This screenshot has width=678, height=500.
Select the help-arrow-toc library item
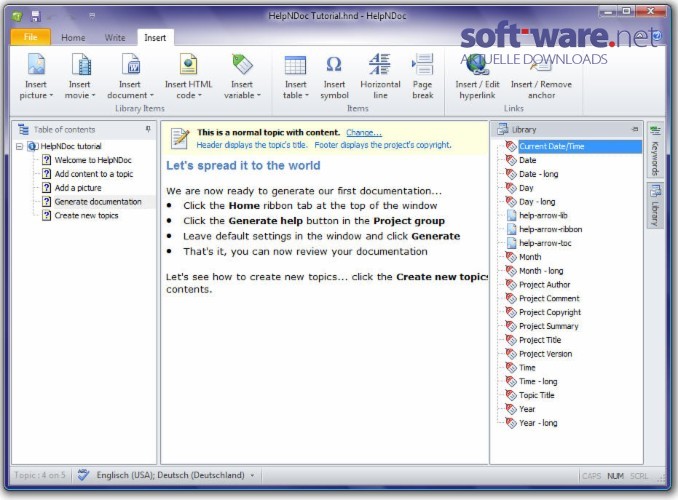(x=545, y=243)
